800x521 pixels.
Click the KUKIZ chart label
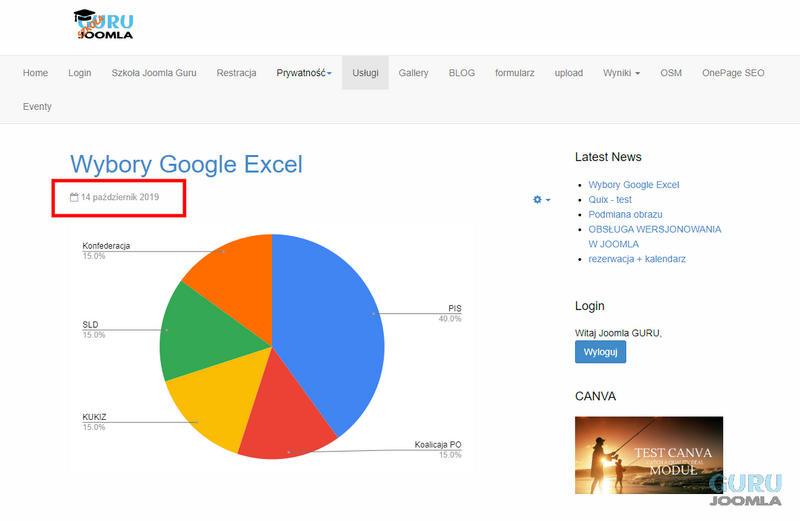[x=94, y=417]
